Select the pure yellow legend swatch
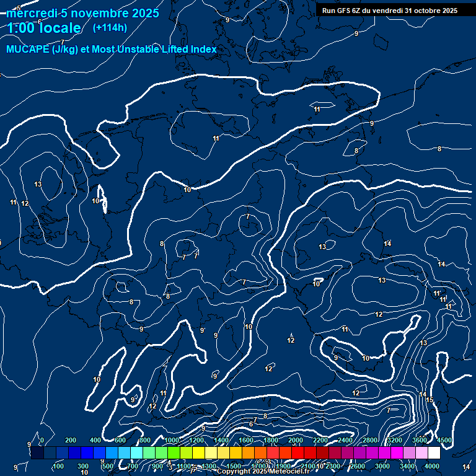 point(198,452)
